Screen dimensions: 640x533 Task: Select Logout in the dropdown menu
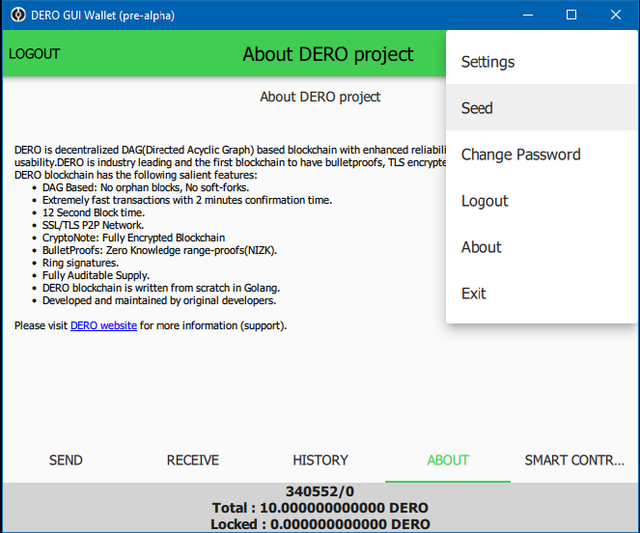coord(542,201)
